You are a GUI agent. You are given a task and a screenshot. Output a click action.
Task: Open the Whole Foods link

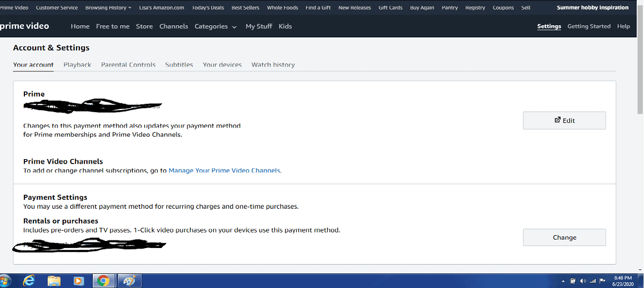[x=282, y=8]
